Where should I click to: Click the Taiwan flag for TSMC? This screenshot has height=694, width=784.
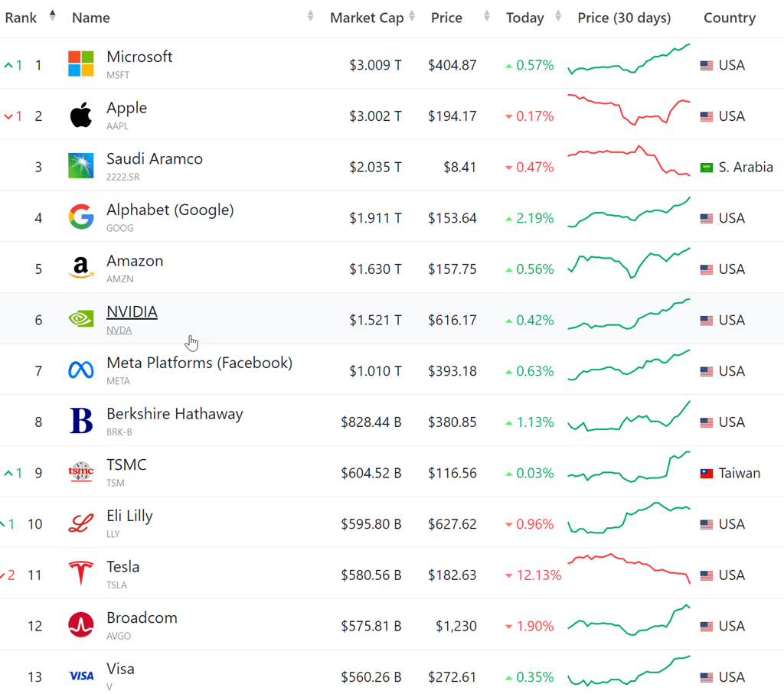[x=707, y=474]
